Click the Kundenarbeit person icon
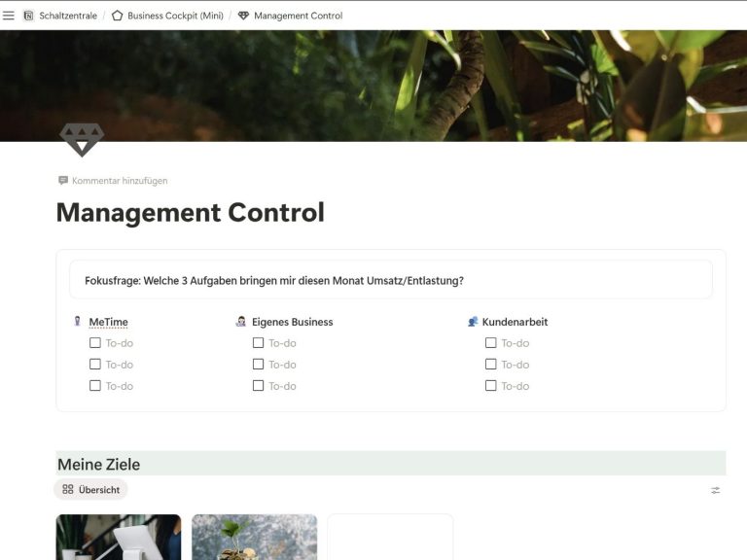The image size is (747, 560). [x=473, y=322]
